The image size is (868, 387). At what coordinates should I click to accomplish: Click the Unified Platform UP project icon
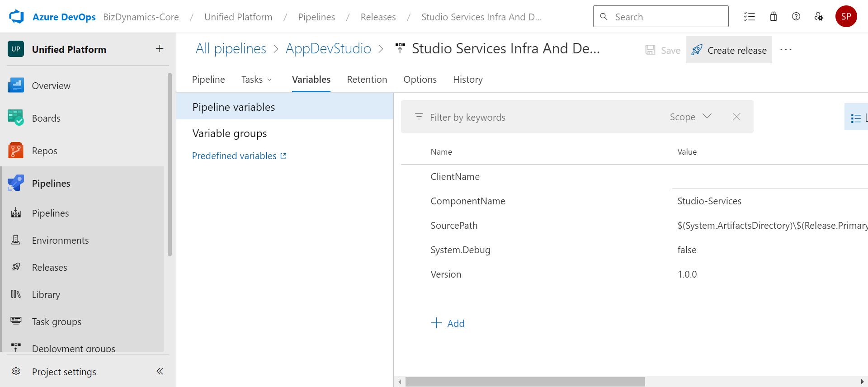point(16,49)
